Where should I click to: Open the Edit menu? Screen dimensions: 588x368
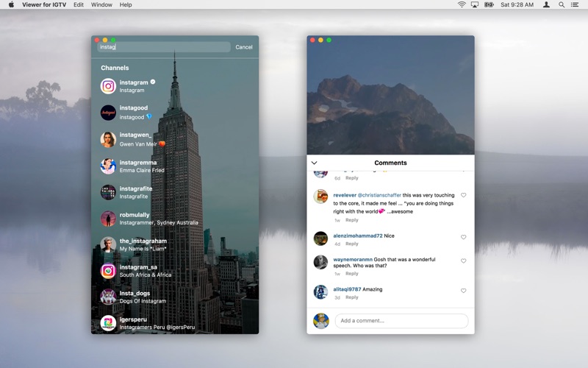pyautogui.click(x=79, y=4)
